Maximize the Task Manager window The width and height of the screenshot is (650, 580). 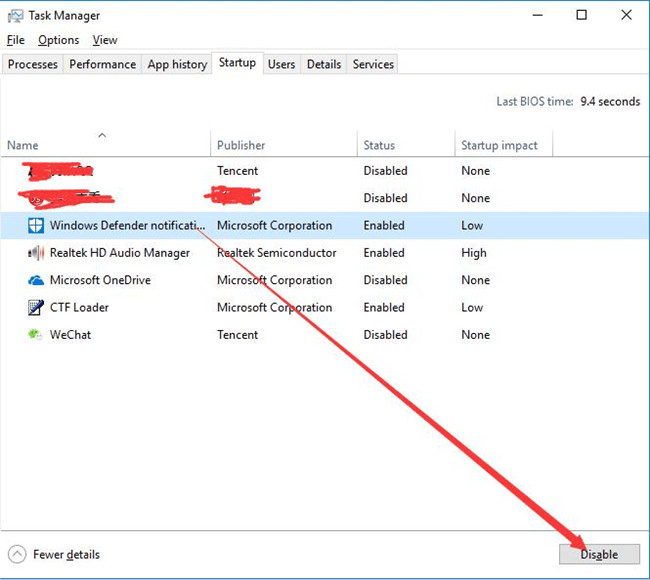pos(582,15)
